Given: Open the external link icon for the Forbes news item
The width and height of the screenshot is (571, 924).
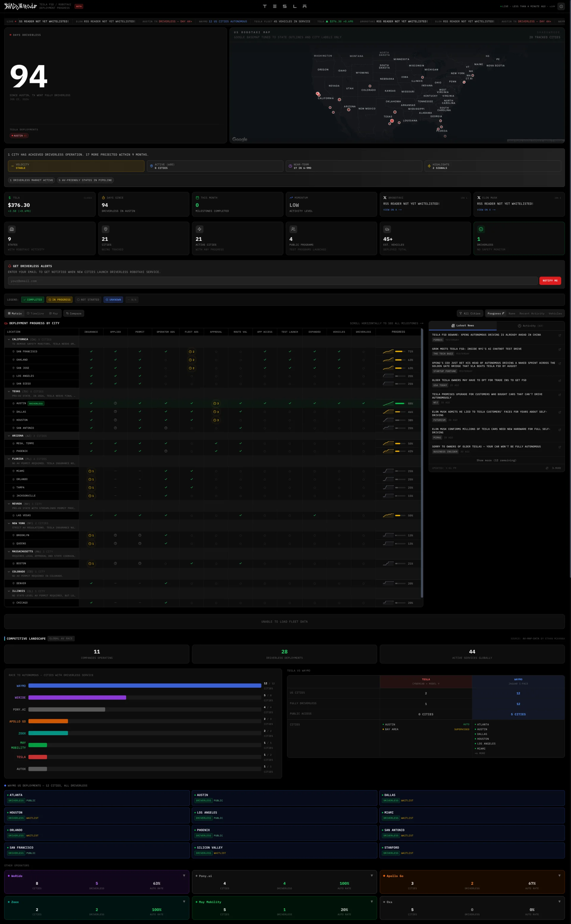Looking at the screenshot, I should pos(560,335).
